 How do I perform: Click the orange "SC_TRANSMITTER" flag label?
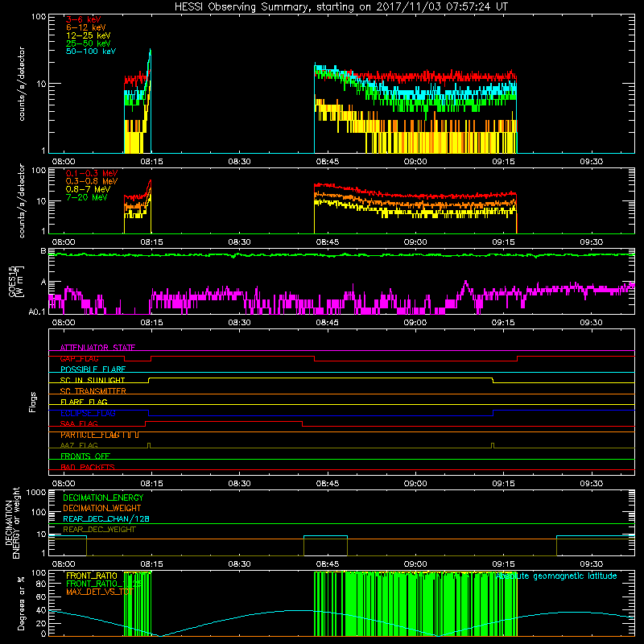click(93, 391)
